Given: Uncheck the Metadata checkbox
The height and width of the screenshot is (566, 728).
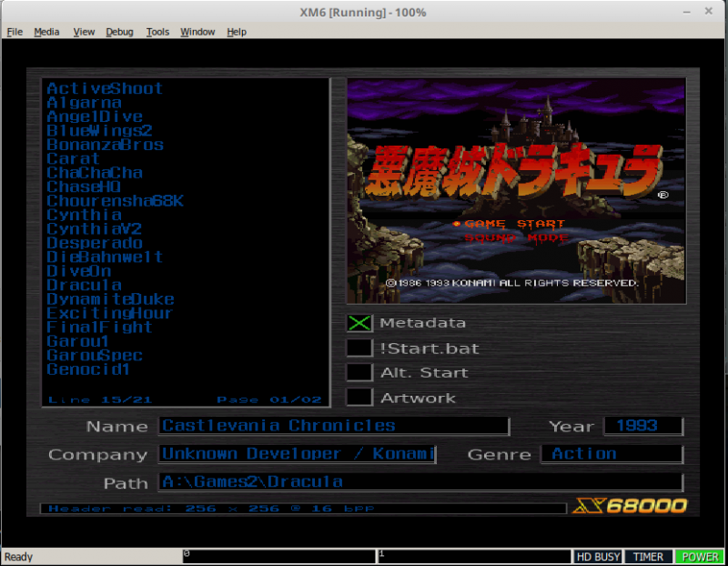Looking at the screenshot, I should (359, 323).
